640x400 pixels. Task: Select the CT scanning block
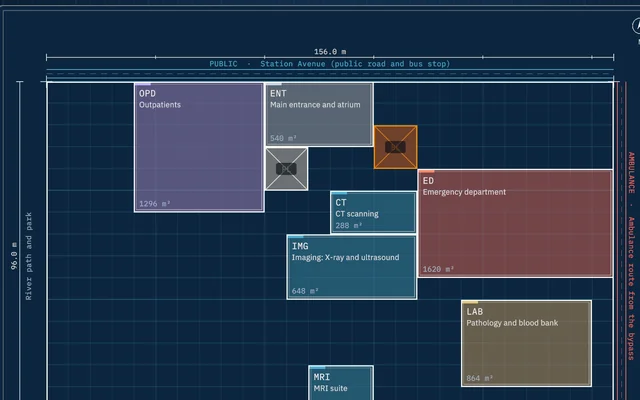[373, 212]
